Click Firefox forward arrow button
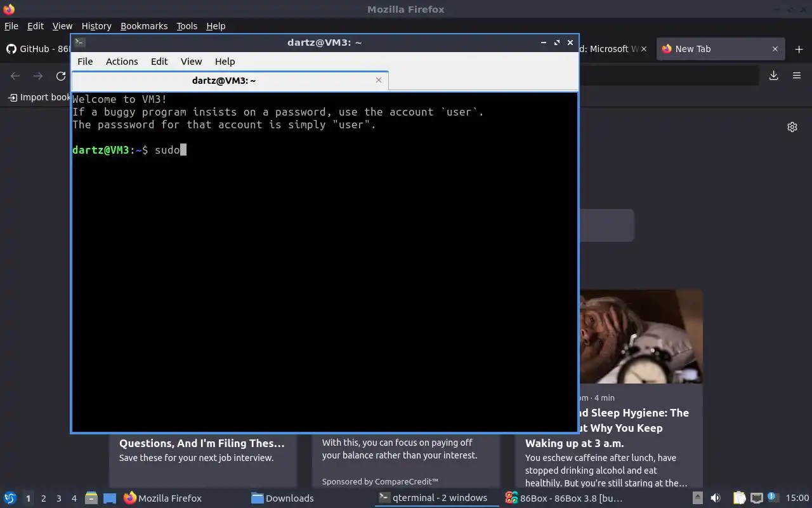The width and height of the screenshot is (812, 508). (38, 76)
